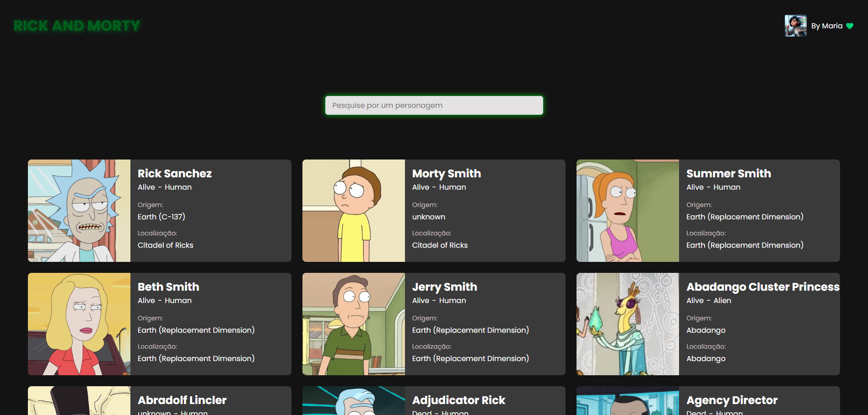
Task: Select the 'Summer Smith' name heading
Action: 728,174
